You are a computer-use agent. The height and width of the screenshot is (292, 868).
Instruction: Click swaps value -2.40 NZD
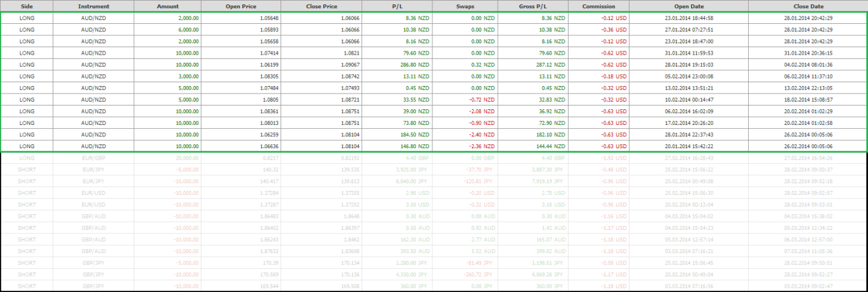click(x=465, y=134)
